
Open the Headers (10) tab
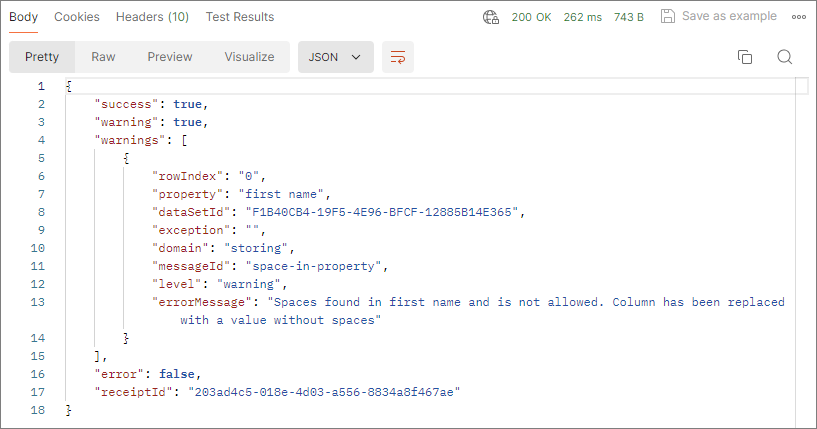(152, 17)
